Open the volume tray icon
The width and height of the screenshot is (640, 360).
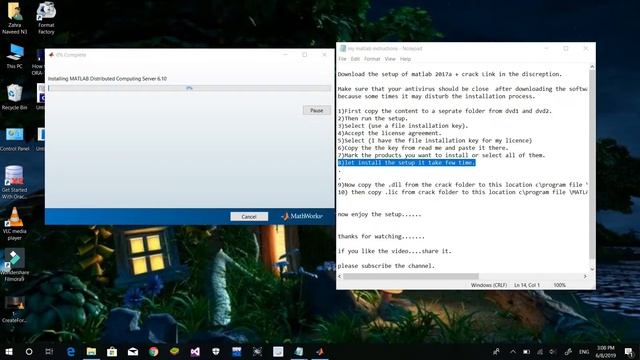pyautogui.click(x=553, y=351)
